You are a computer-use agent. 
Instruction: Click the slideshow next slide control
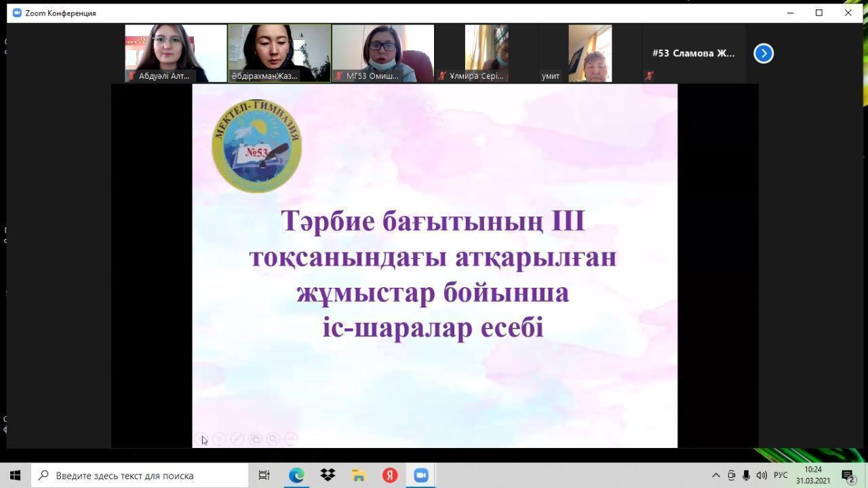pyautogui.click(x=219, y=439)
